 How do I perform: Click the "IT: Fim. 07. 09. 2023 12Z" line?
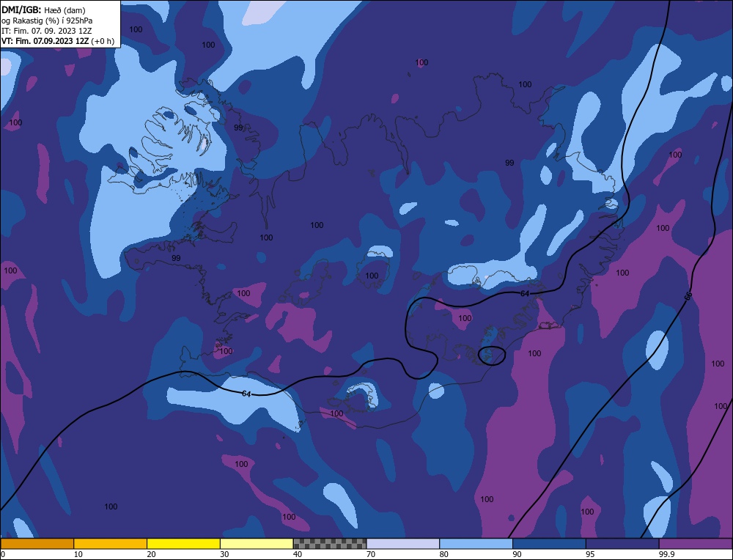coord(46,31)
